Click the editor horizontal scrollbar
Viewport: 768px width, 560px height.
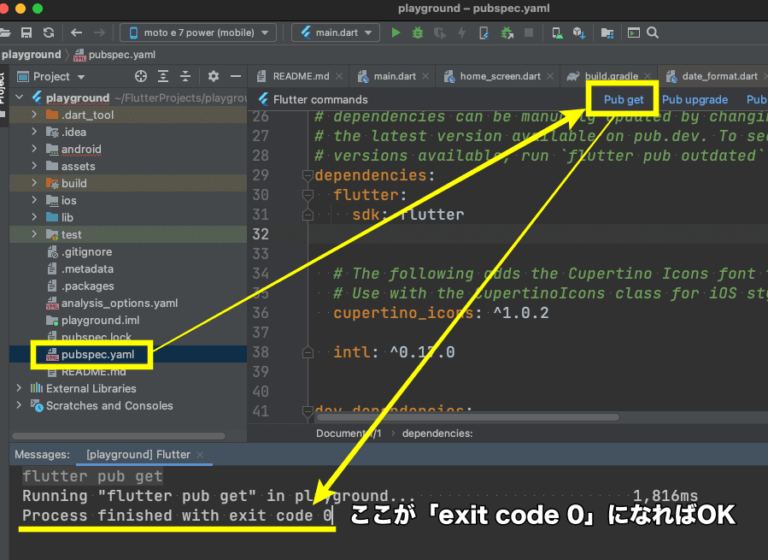(x=468, y=417)
